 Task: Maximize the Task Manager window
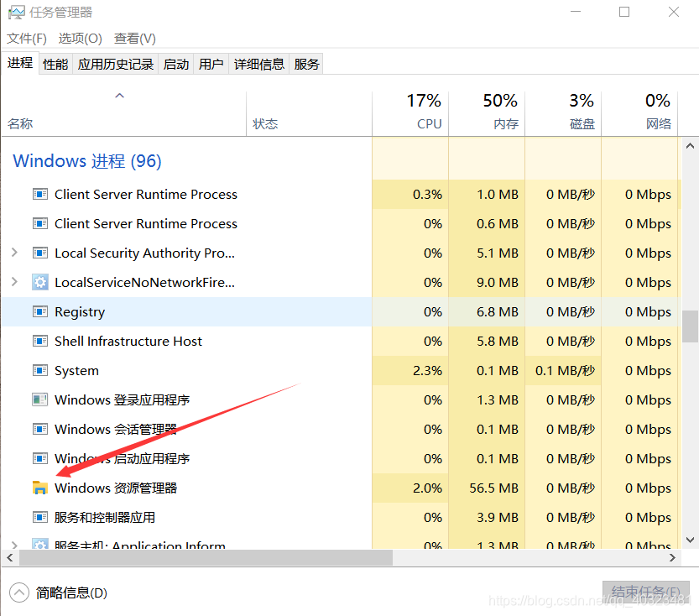(624, 12)
